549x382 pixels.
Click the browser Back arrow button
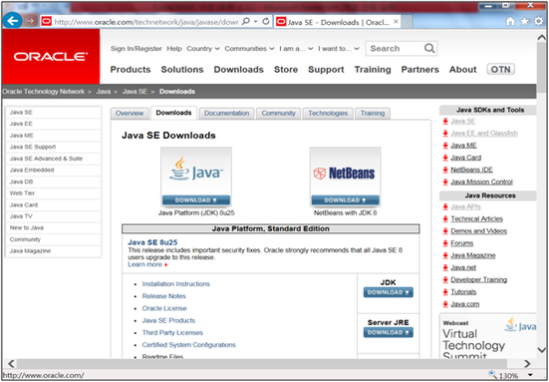[12, 21]
